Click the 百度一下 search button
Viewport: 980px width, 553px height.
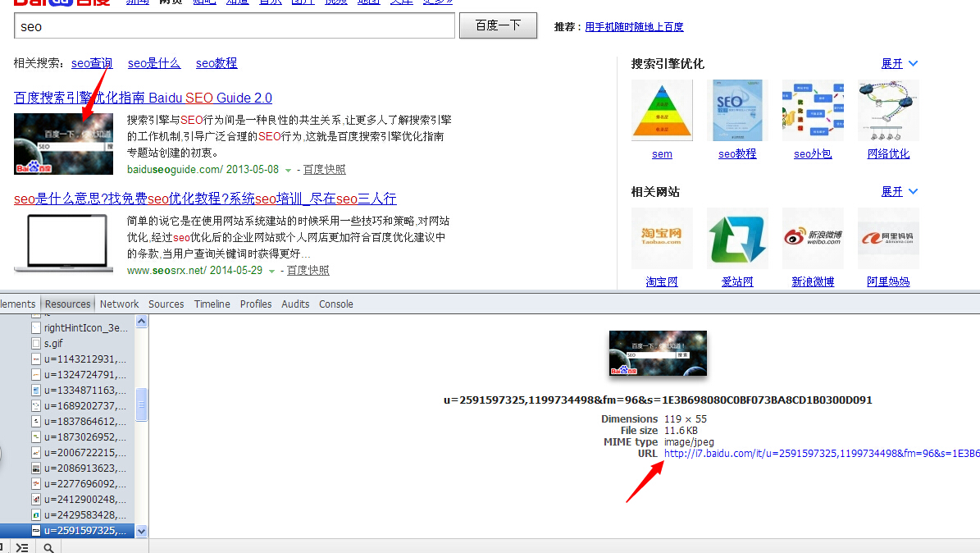498,25
